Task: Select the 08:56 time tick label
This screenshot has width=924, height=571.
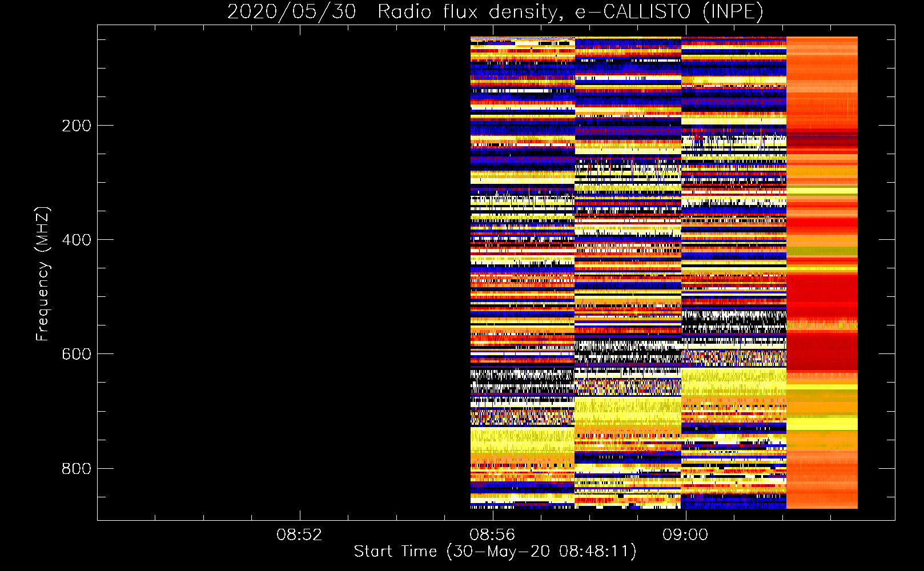Action: click(492, 535)
